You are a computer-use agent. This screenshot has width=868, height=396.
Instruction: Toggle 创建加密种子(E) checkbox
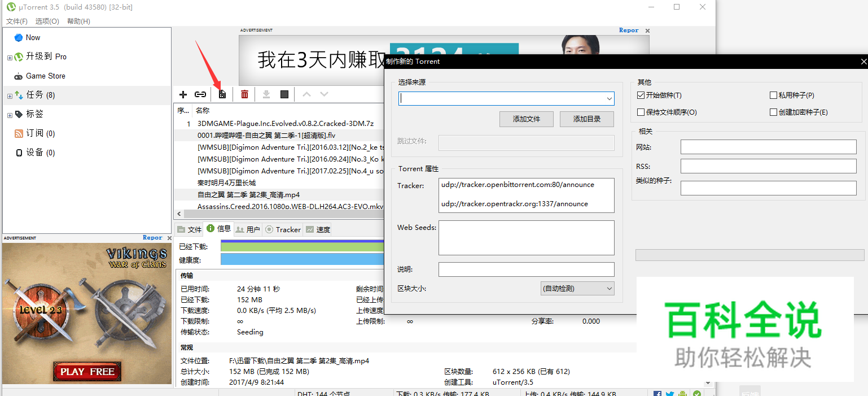click(774, 112)
